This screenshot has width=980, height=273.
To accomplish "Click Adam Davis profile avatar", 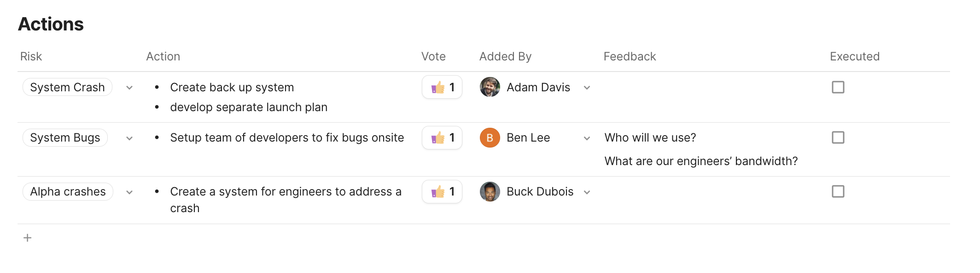I will click(x=490, y=87).
